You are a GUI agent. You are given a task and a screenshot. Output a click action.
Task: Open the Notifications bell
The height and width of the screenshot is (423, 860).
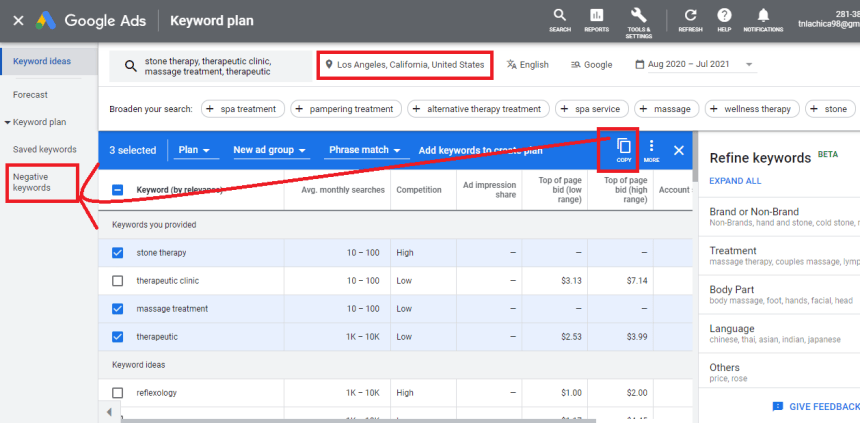pos(763,20)
